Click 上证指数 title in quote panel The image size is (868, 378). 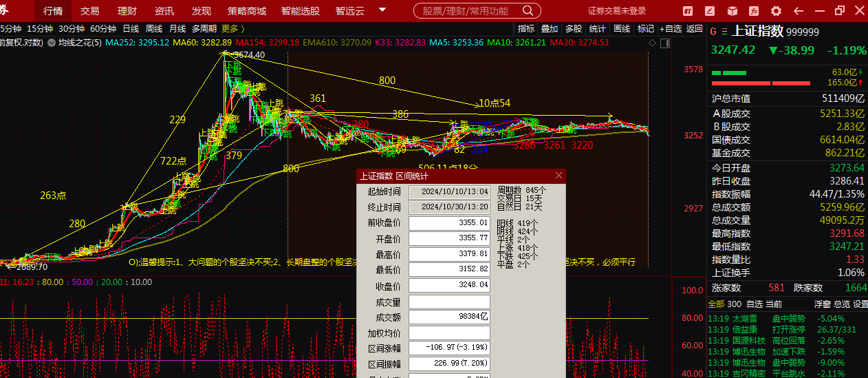(758, 31)
